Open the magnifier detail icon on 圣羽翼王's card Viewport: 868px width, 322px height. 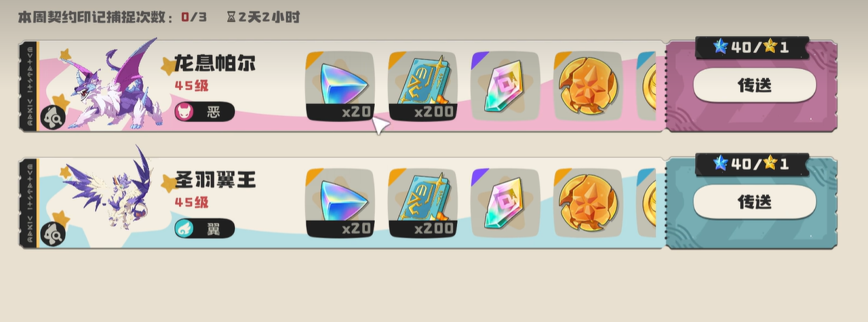53,235
